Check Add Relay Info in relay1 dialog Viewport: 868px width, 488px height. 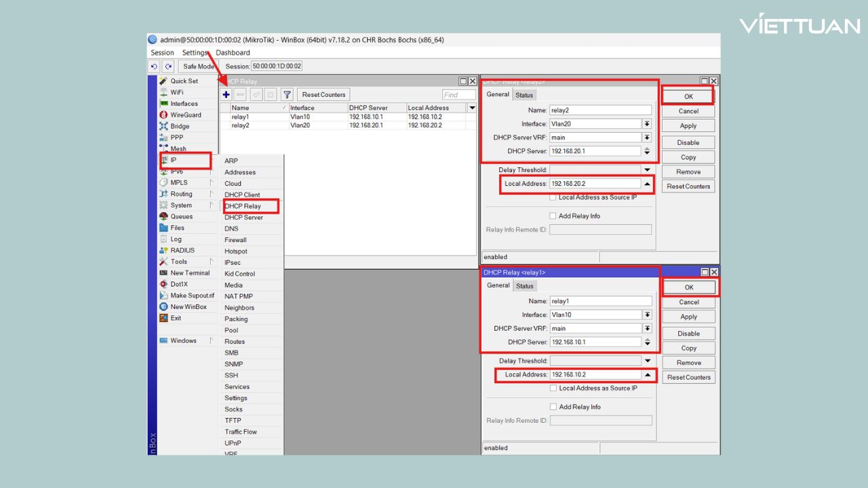point(553,407)
